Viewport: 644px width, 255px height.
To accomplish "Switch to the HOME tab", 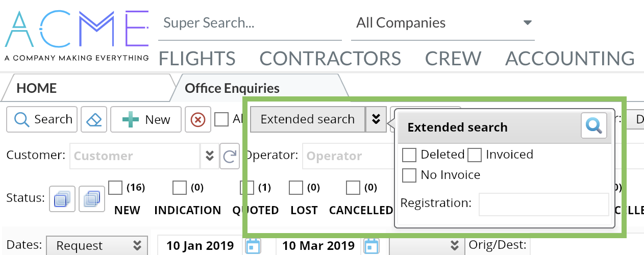I will [36, 88].
